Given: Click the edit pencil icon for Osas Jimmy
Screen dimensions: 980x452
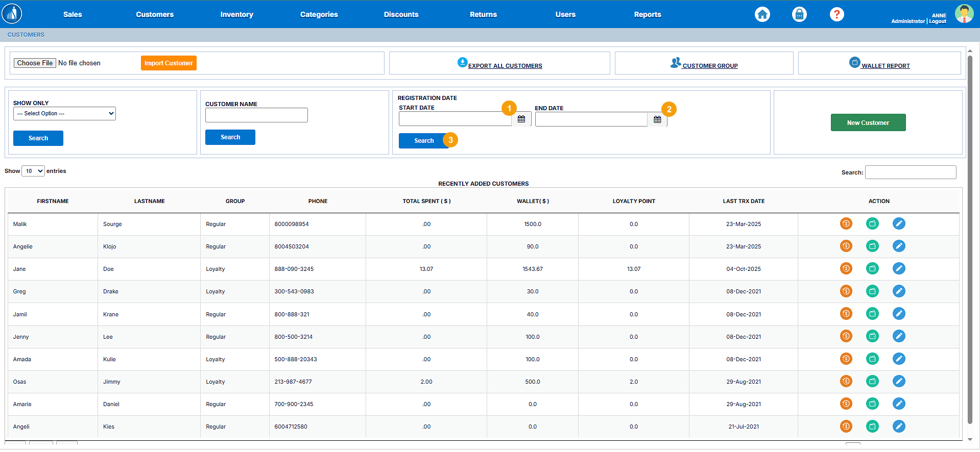Looking at the screenshot, I should (x=899, y=381).
